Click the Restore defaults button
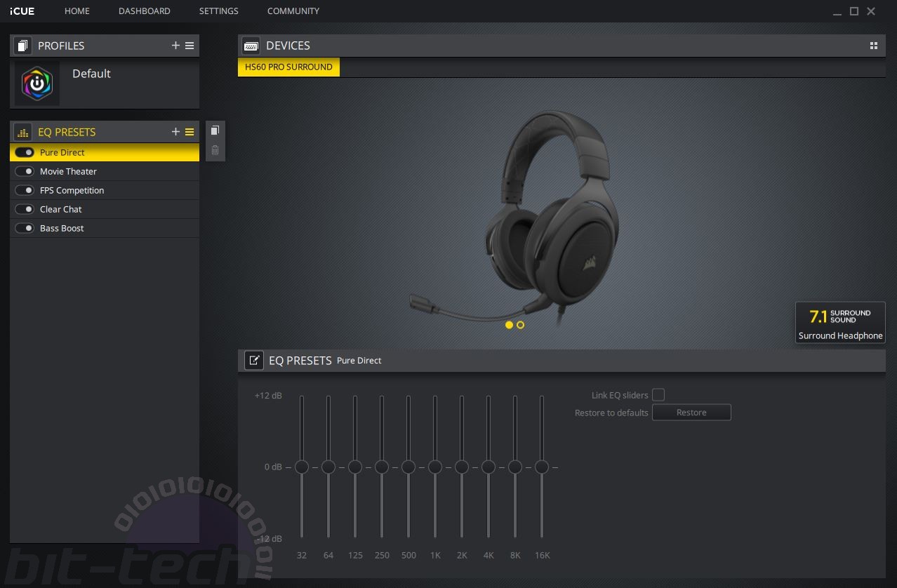The height and width of the screenshot is (588, 897). pos(691,413)
